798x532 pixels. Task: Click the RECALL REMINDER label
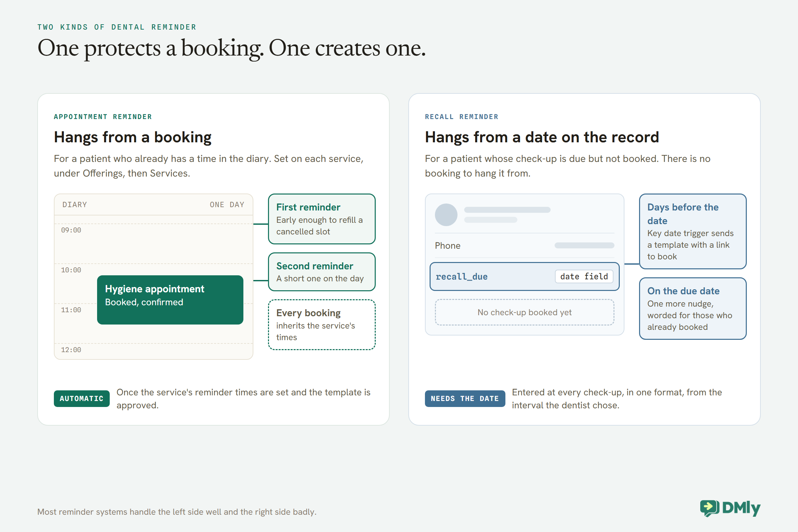pos(462,117)
